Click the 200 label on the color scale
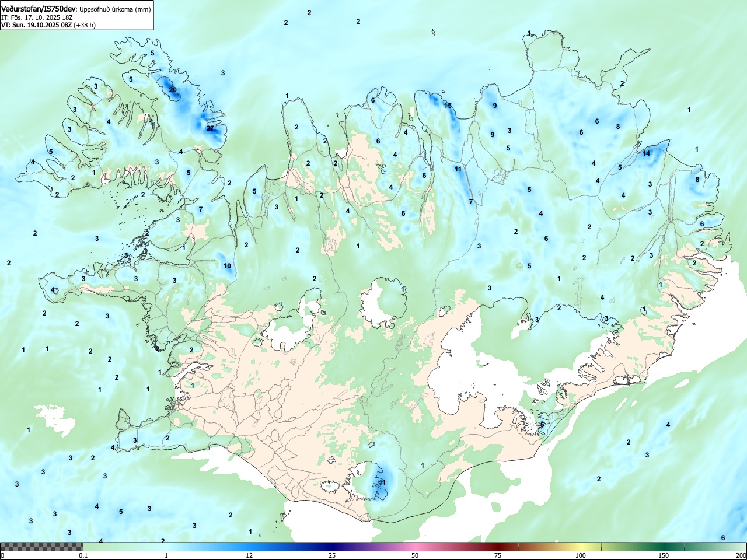747x560 pixels. (741, 555)
